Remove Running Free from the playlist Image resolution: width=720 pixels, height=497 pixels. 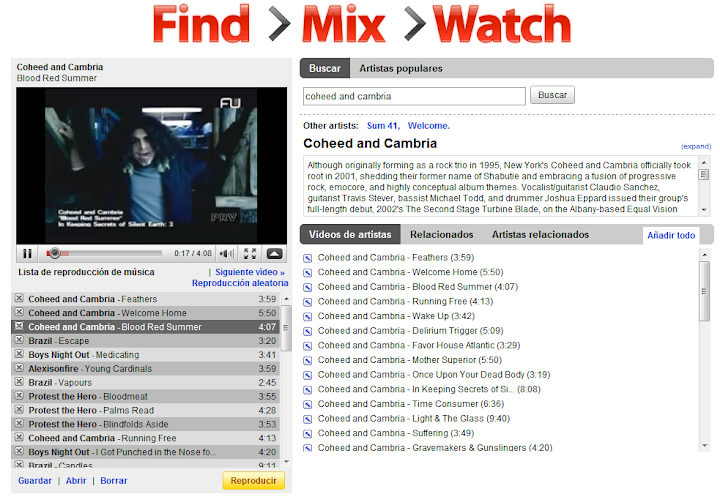pos(19,437)
